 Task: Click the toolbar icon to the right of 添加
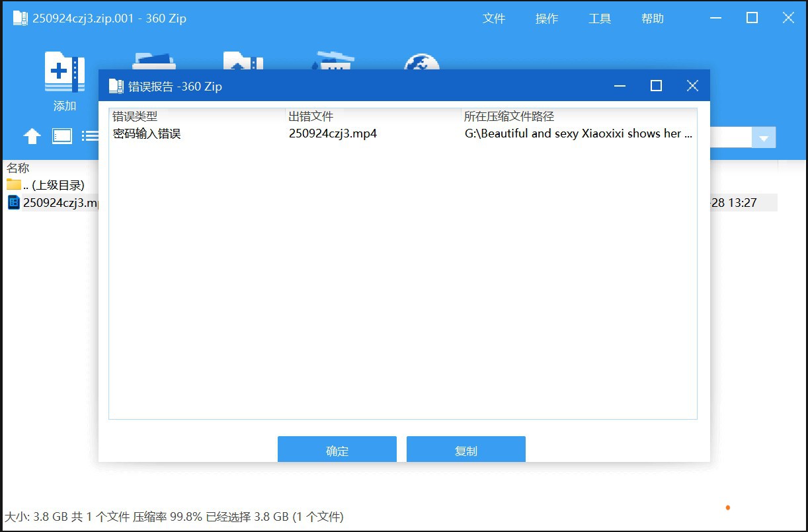154,63
